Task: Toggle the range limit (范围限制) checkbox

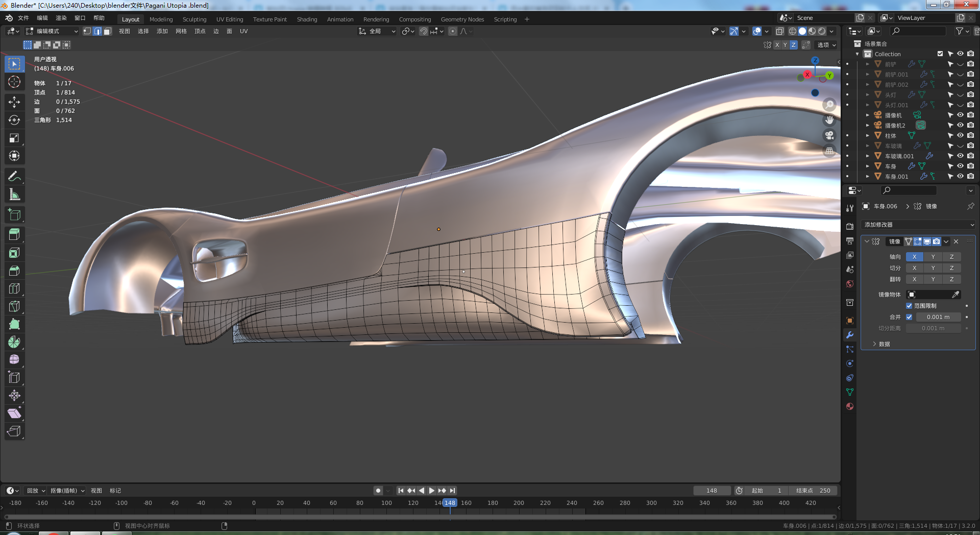Action: 909,306
